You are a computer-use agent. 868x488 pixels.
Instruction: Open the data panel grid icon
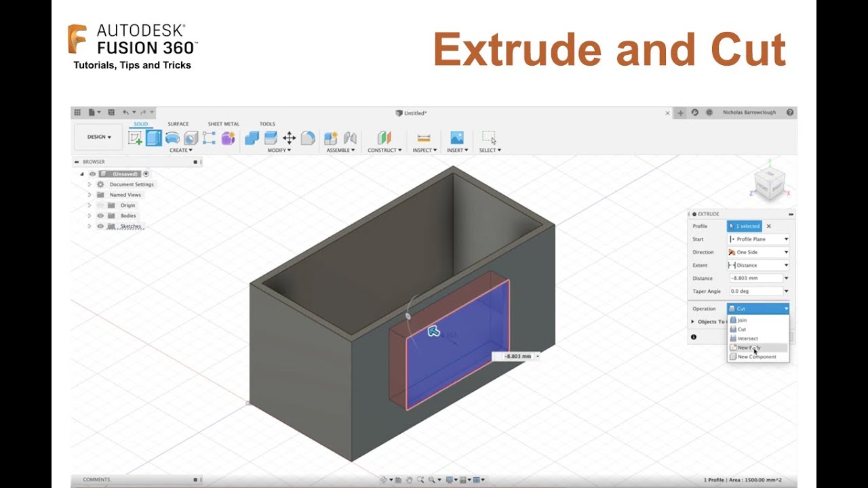pos(77,113)
